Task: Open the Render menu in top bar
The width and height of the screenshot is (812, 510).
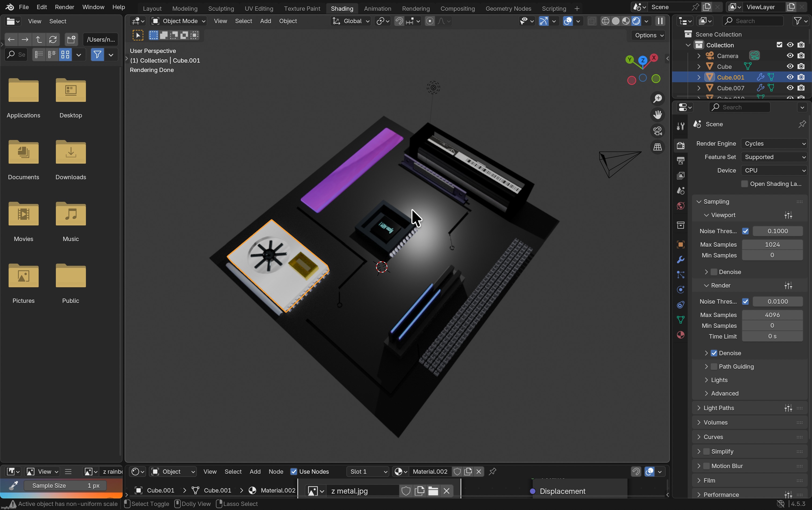Action: (64, 7)
